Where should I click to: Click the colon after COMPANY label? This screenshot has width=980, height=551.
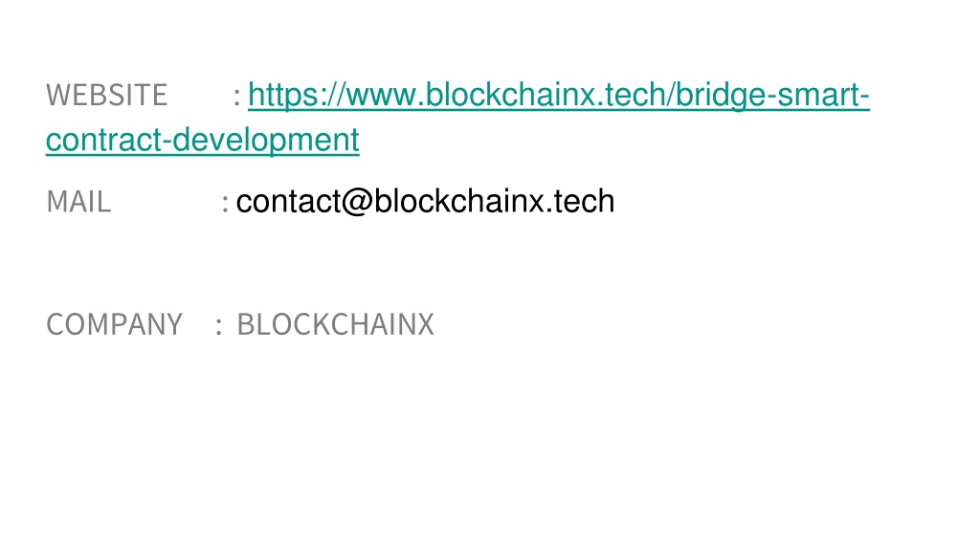pyautogui.click(x=219, y=326)
